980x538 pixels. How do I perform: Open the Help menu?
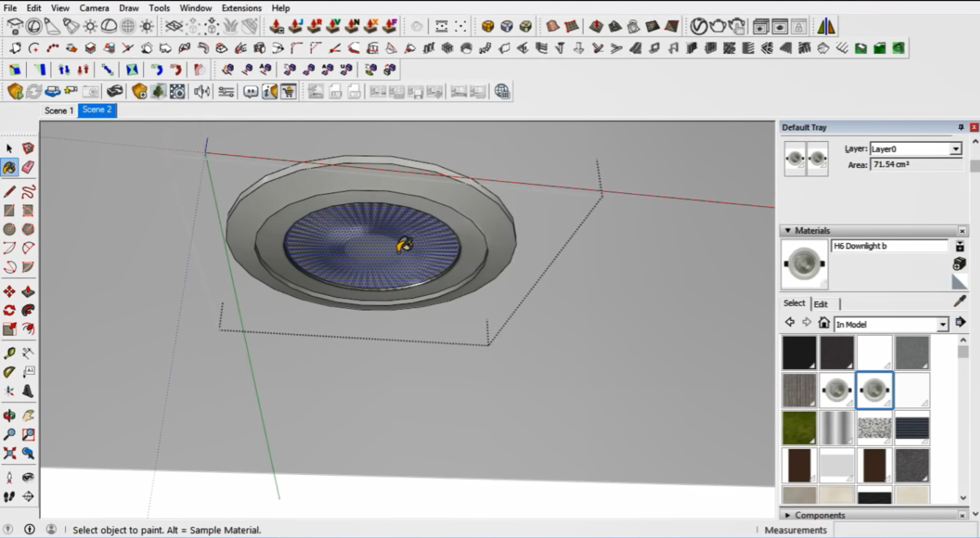(280, 8)
